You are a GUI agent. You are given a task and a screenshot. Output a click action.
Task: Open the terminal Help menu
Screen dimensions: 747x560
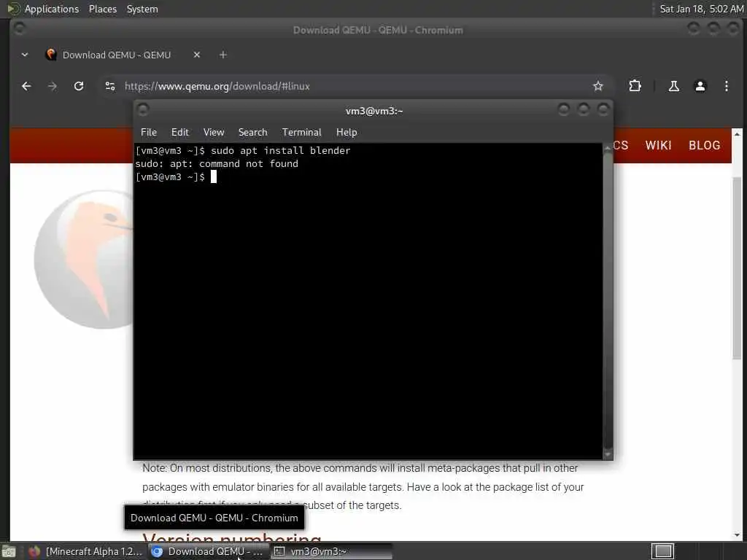tap(347, 133)
